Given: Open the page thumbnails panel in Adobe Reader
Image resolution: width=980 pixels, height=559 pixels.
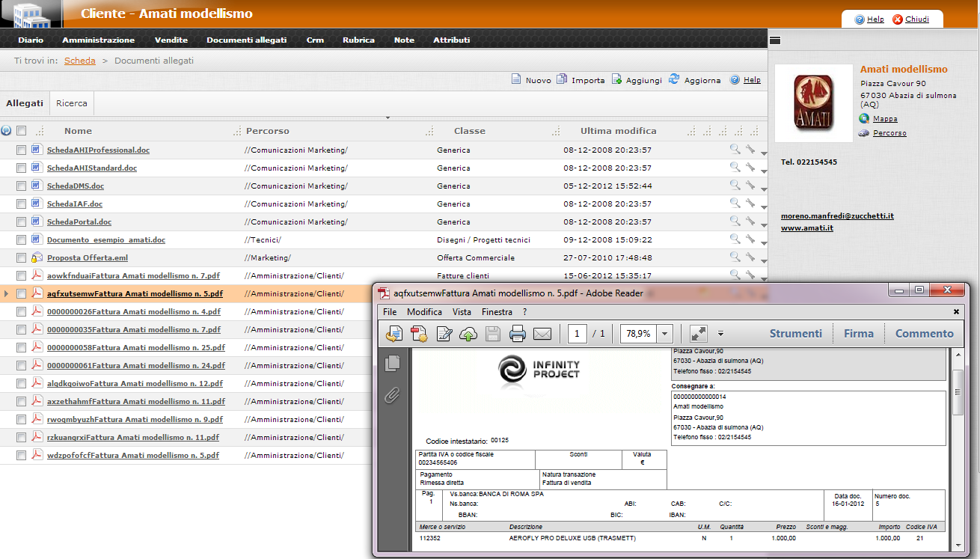Looking at the screenshot, I should tap(392, 363).
